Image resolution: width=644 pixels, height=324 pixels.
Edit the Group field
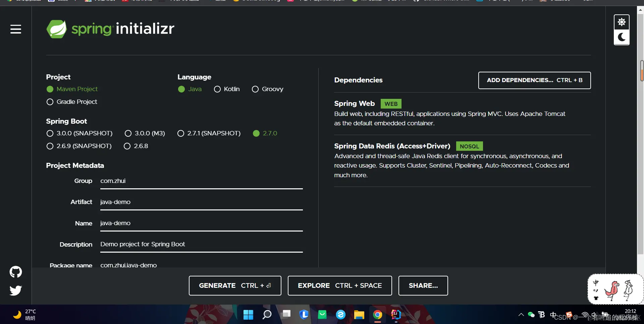(201, 181)
